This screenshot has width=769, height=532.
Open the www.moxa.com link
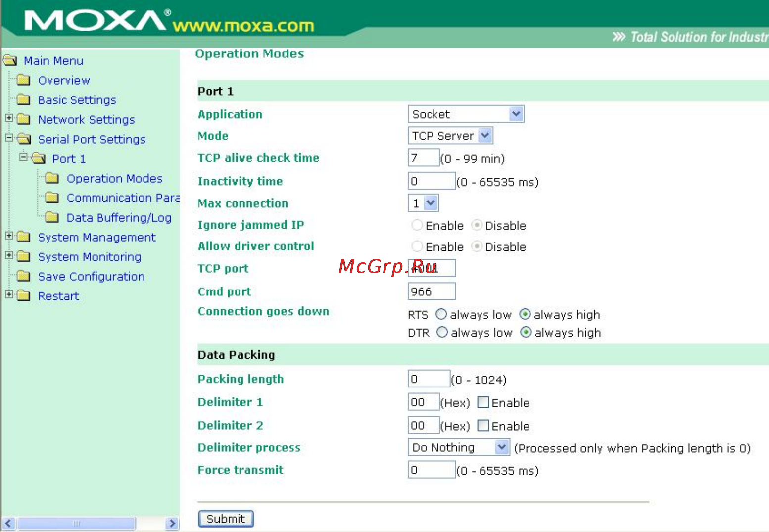[243, 26]
